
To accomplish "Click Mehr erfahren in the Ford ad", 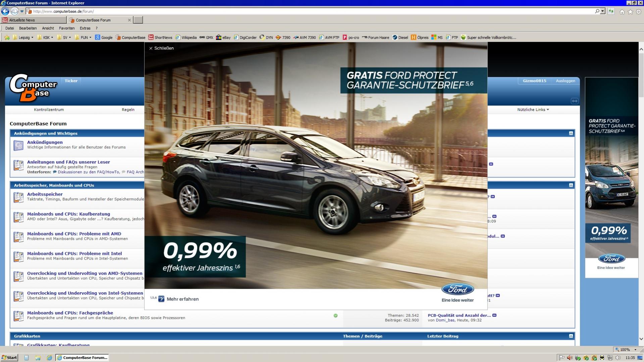I will (x=179, y=299).
